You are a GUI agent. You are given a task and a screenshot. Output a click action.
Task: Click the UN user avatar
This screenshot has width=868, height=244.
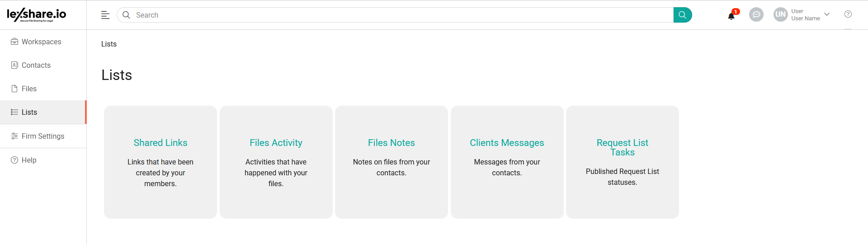point(780,14)
